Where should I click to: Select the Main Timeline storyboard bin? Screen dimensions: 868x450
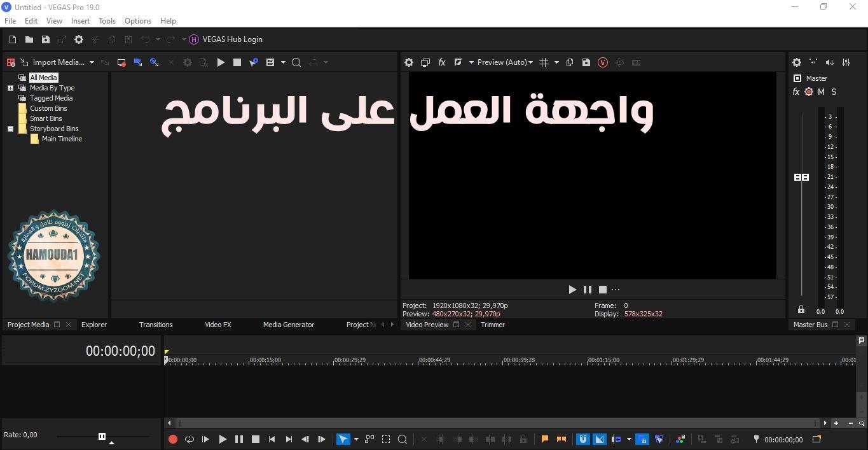(62, 139)
